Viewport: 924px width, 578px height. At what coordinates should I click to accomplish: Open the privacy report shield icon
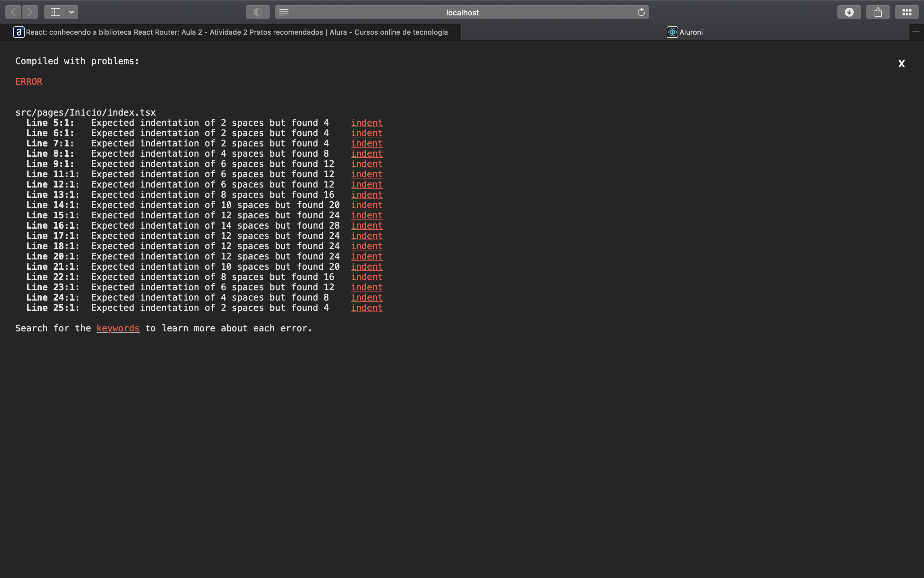pyautogui.click(x=258, y=12)
